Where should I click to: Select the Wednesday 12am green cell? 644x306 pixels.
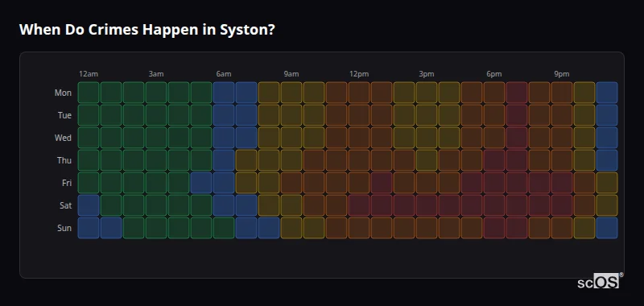pyautogui.click(x=89, y=138)
